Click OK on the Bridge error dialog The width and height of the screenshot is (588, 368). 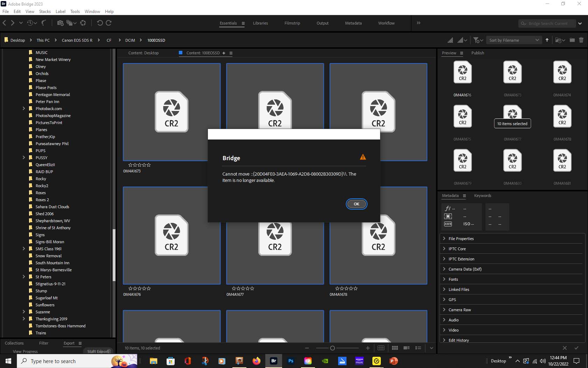pos(356,204)
